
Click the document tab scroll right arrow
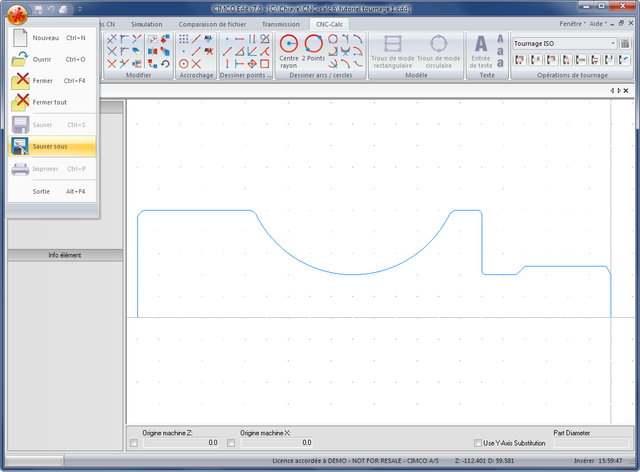coord(619,91)
